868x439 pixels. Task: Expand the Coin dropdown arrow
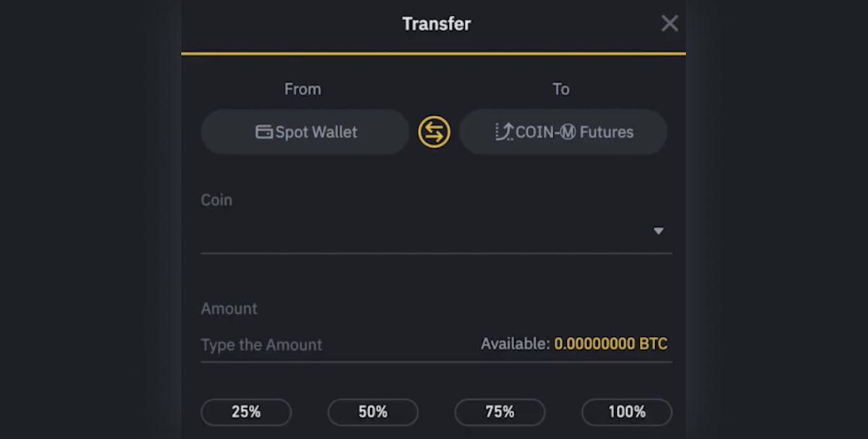(x=658, y=231)
